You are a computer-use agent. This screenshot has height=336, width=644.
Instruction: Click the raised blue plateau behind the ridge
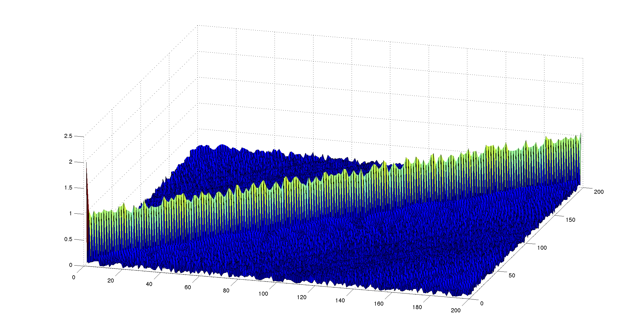coord(242,164)
